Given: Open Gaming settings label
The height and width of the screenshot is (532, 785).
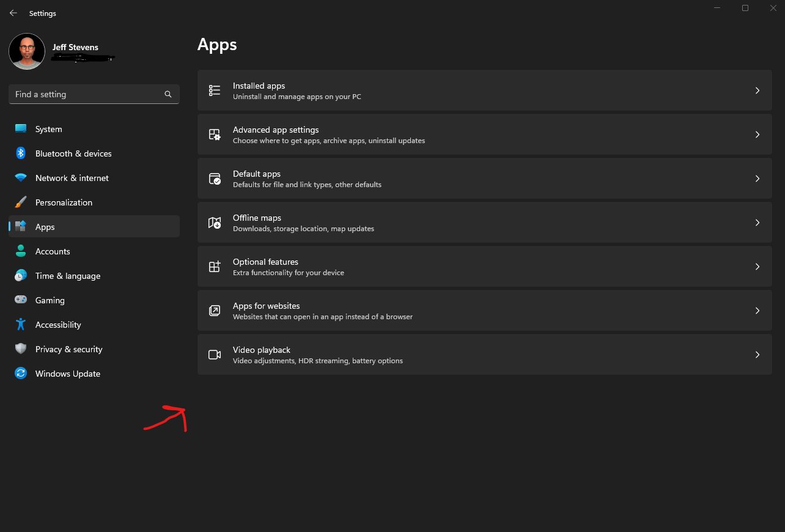Looking at the screenshot, I should click(x=50, y=300).
